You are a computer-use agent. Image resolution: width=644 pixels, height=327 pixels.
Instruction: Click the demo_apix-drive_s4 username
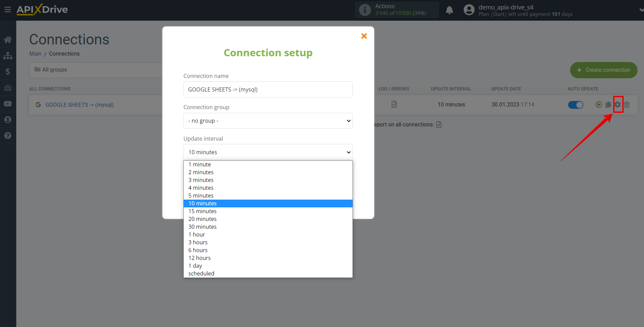(x=506, y=7)
